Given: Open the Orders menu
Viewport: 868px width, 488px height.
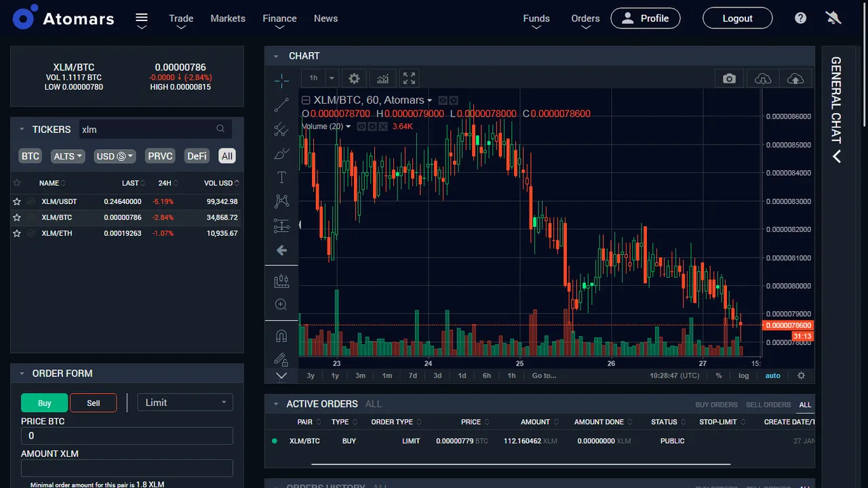Looking at the screenshot, I should coord(585,18).
